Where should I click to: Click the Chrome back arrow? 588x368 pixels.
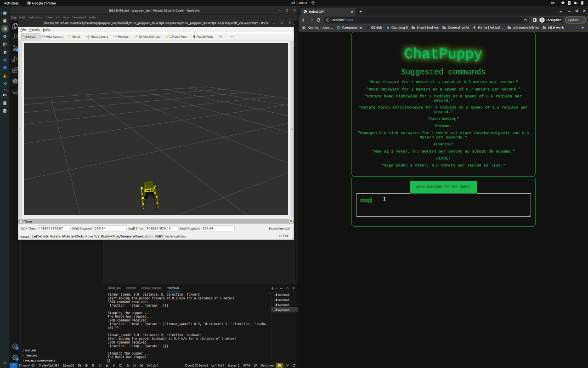(x=304, y=20)
